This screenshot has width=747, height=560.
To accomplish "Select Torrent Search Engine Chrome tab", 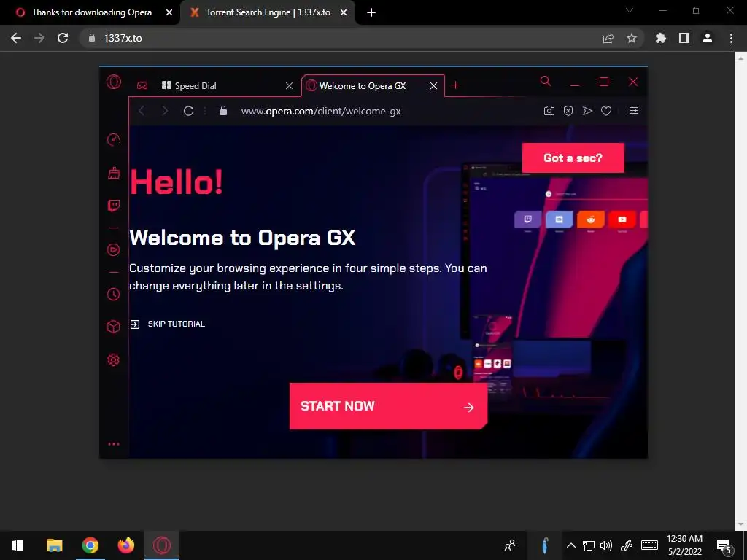I will (268, 12).
